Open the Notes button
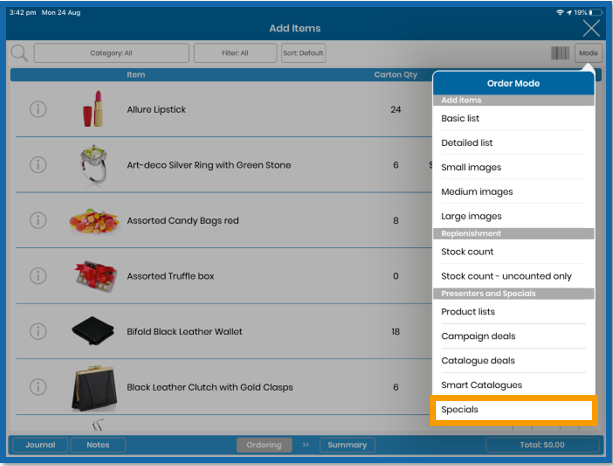 coord(98,445)
